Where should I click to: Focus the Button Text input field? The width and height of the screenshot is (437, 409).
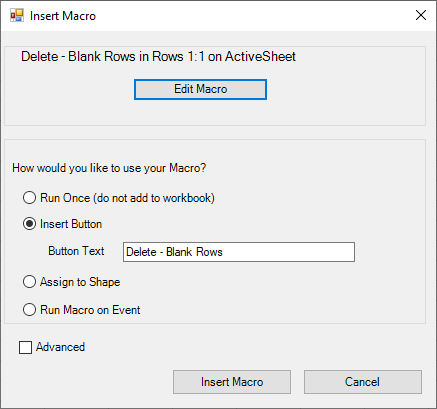pyautogui.click(x=239, y=252)
